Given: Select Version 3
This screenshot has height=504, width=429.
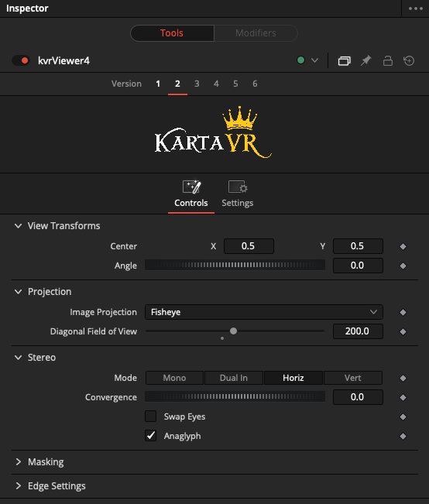Looking at the screenshot, I should [197, 84].
